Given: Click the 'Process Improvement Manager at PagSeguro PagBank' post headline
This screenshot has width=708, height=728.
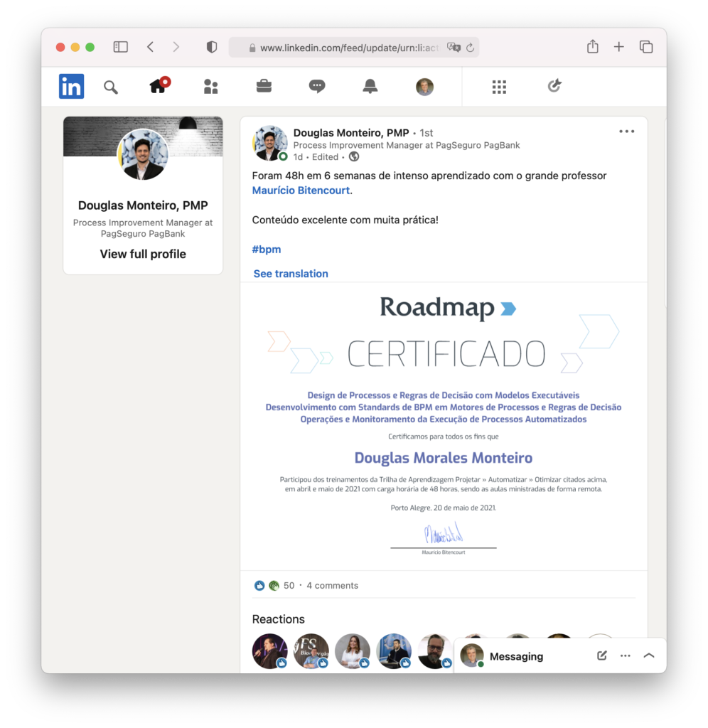Looking at the screenshot, I should coord(406,145).
